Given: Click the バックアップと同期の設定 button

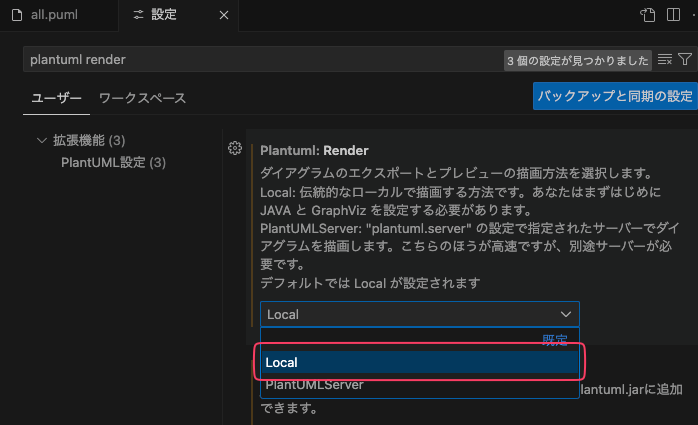Looking at the screenshot, I should pyautogui.click(x=615, y=96).
